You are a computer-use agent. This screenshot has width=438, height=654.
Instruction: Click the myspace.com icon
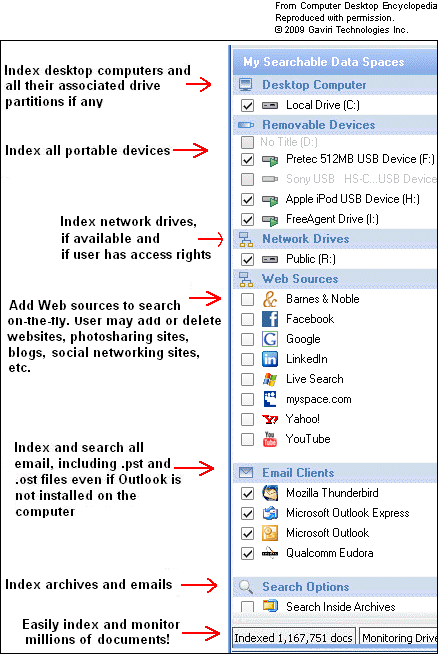pyautogui.click(x=270, y=399)
